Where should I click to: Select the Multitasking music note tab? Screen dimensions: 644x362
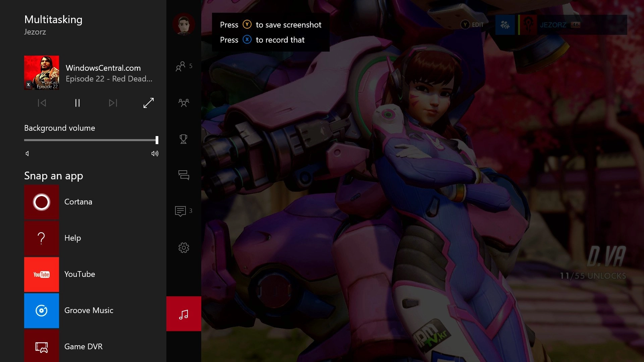[x=183, y=314]
